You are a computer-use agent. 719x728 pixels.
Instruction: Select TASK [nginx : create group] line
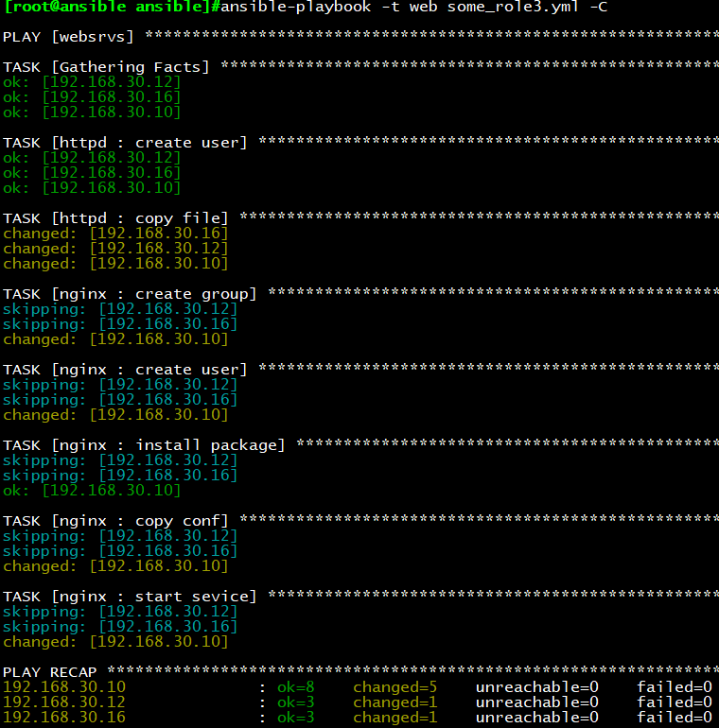coord(360,294)
